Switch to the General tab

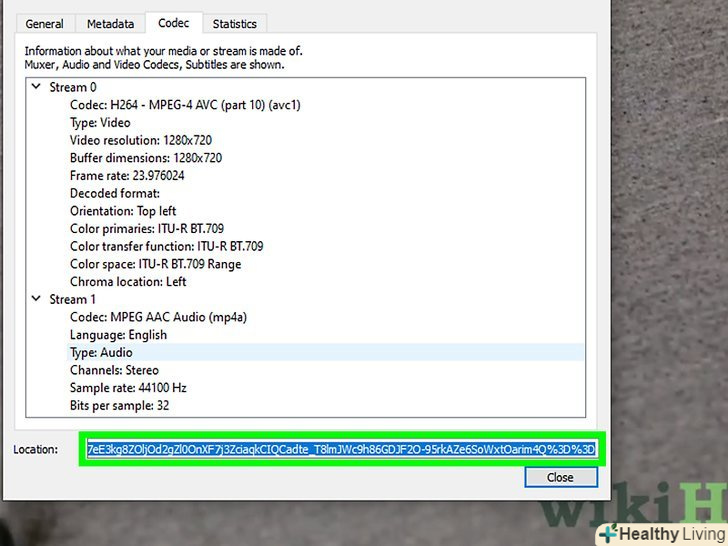click(45, 24)
